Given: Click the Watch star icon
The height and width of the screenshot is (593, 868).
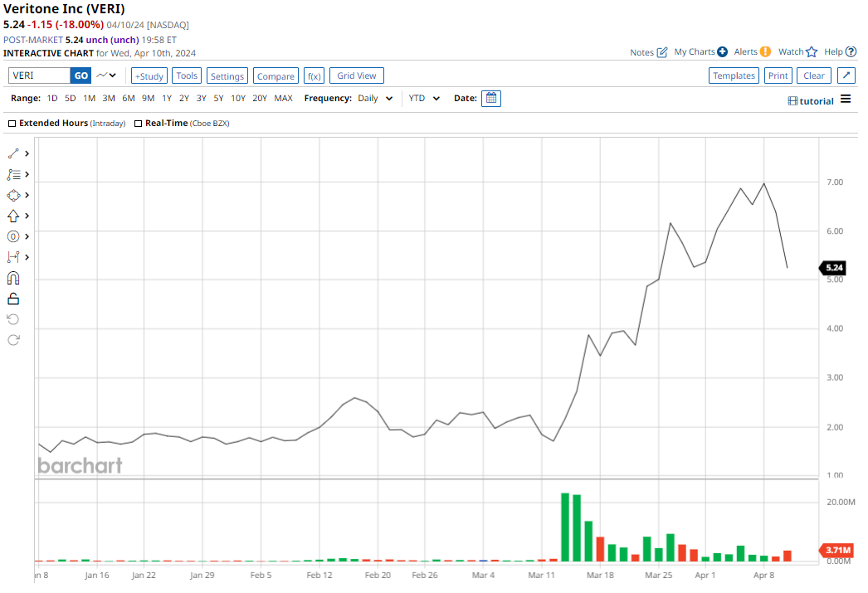Looking at the screenshot, I should (812, 51).
